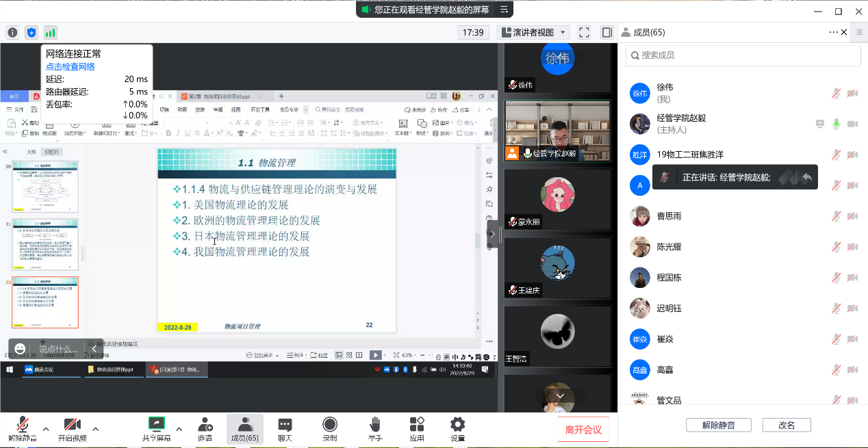Expand audio options arrow beside 解除静音
Image resolution: width=868 pixels, height=448 pixels.
tap(46, 429)
